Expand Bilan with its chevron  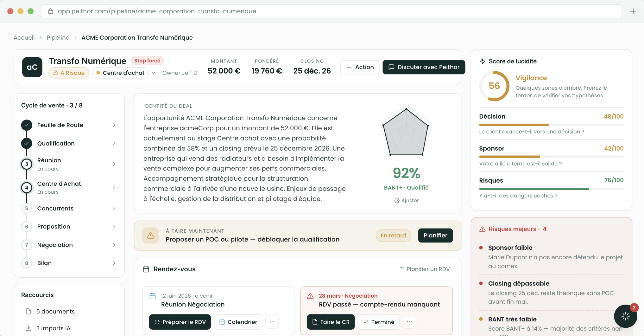pos(114,263)
